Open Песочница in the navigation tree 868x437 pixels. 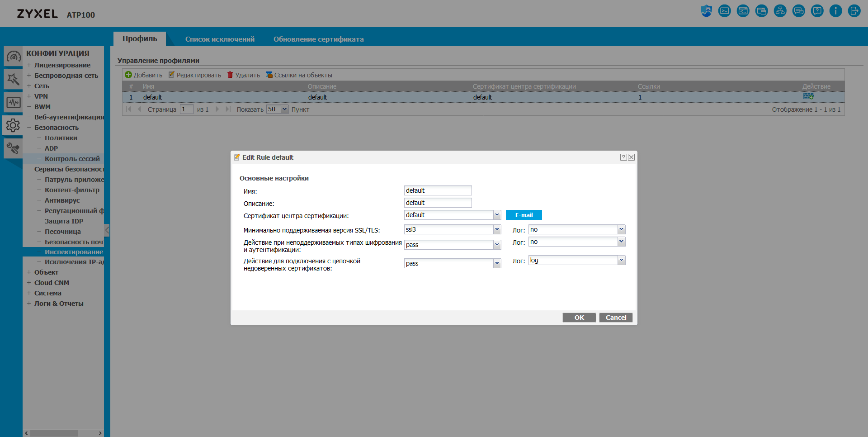62,232
